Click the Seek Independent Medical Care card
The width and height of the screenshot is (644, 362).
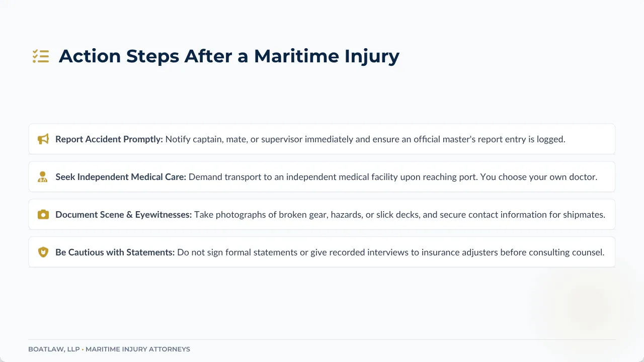[322, 177]
